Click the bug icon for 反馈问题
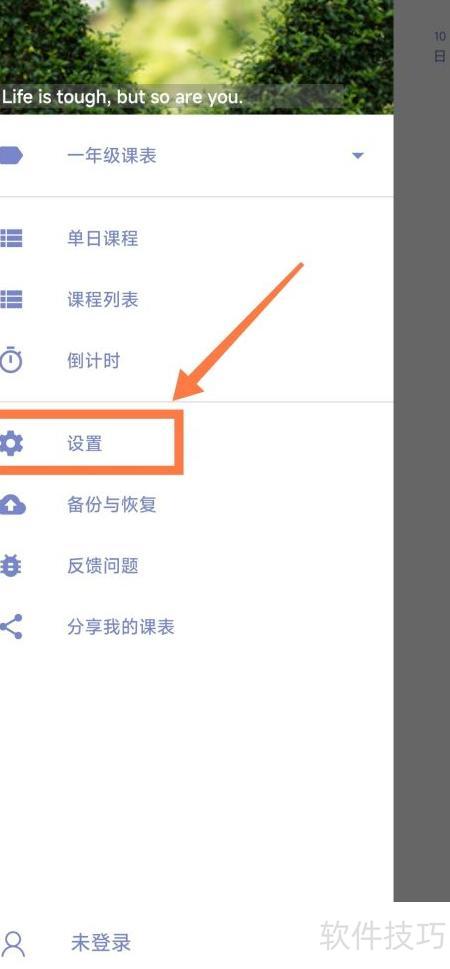This screenshot has width=450, height=969. point(11,565)
